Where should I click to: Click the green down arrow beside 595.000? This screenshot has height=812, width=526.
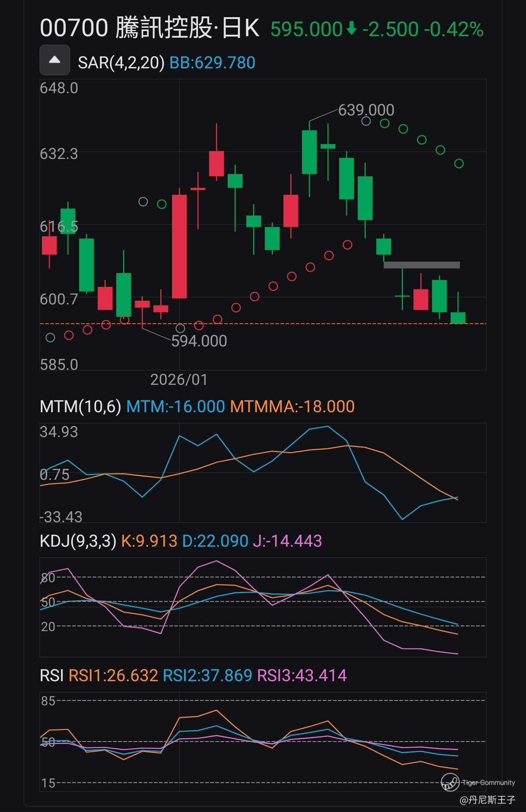point(351,29)
